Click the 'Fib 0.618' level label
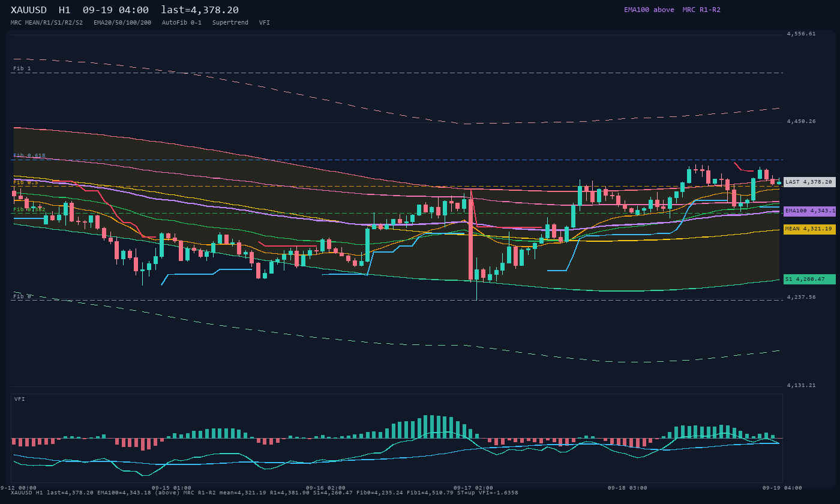 click(x=29, y=155)
